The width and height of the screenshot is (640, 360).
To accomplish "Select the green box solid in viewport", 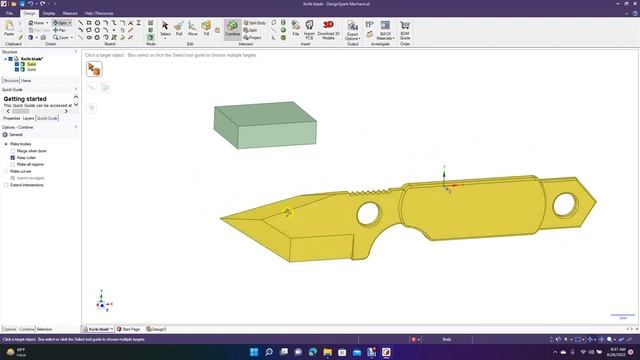I will coord(265,125).
